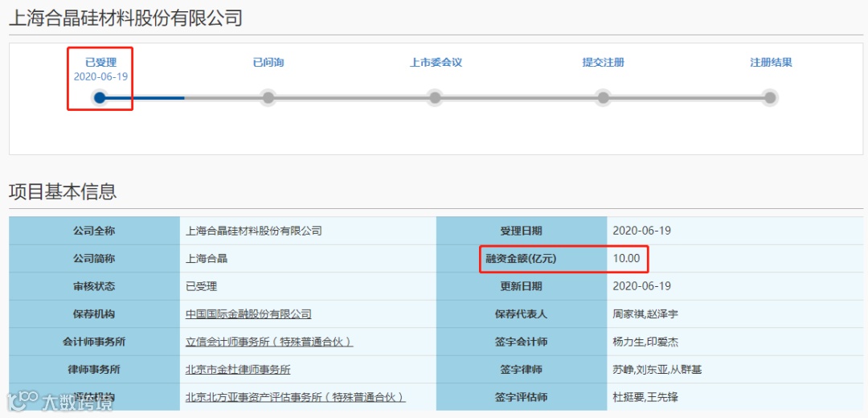868x418 pixels.
Task: Click the 项目基本信息 section heading
Action: (x=63, y=191)
